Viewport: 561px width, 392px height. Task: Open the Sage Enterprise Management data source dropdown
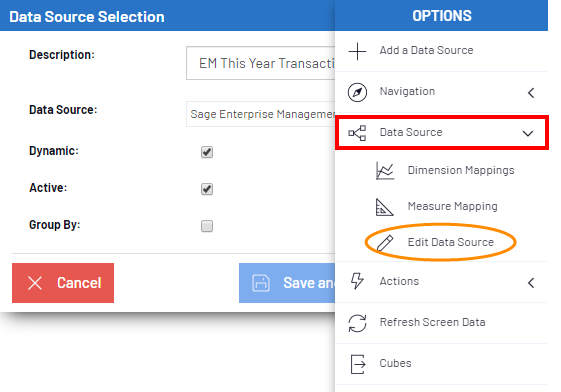click(260, 114)
